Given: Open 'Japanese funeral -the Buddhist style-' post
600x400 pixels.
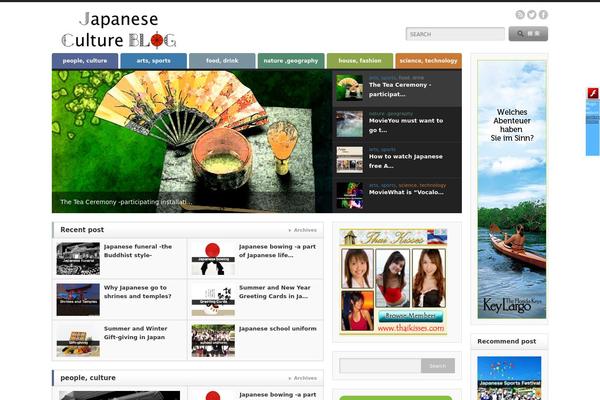Looking at the screenshot, I should tap(138, 251).
